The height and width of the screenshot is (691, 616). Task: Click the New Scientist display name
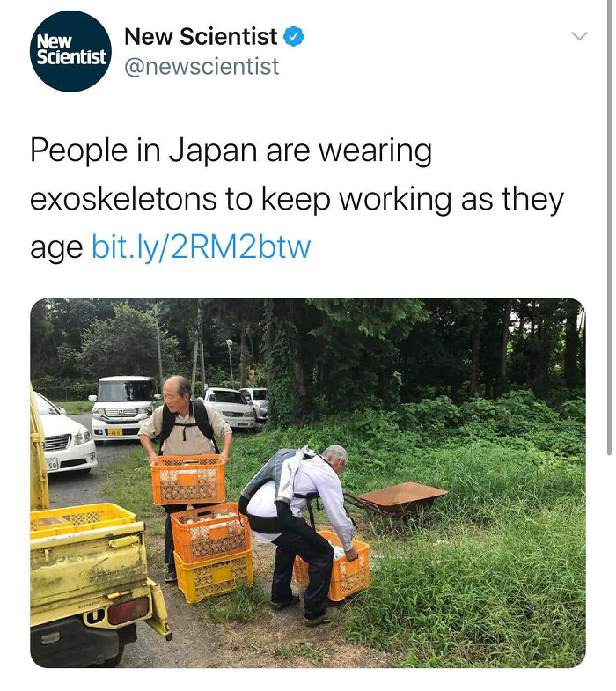(201, 36)
